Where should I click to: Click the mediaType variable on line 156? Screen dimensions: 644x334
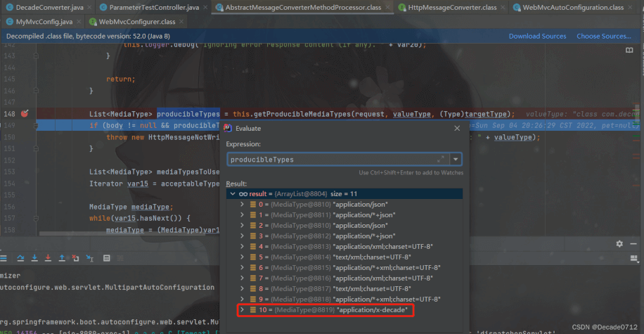click(150, 207)
